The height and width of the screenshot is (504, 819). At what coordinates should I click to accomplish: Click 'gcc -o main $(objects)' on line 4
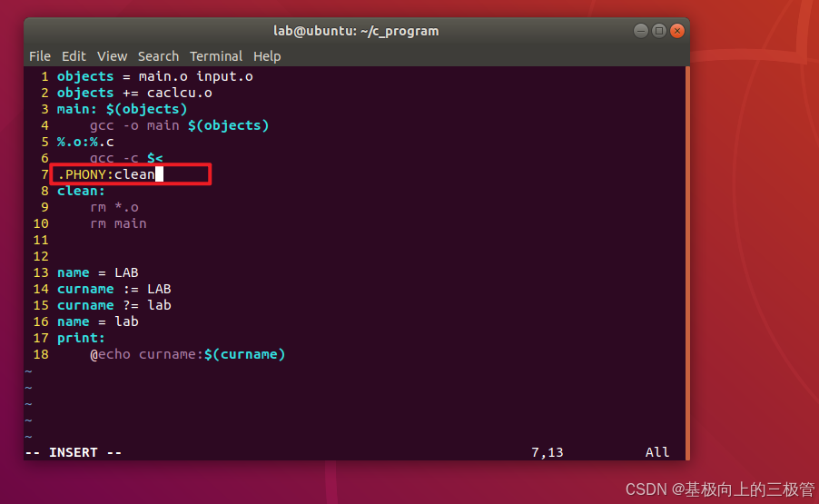coord(179,125)
